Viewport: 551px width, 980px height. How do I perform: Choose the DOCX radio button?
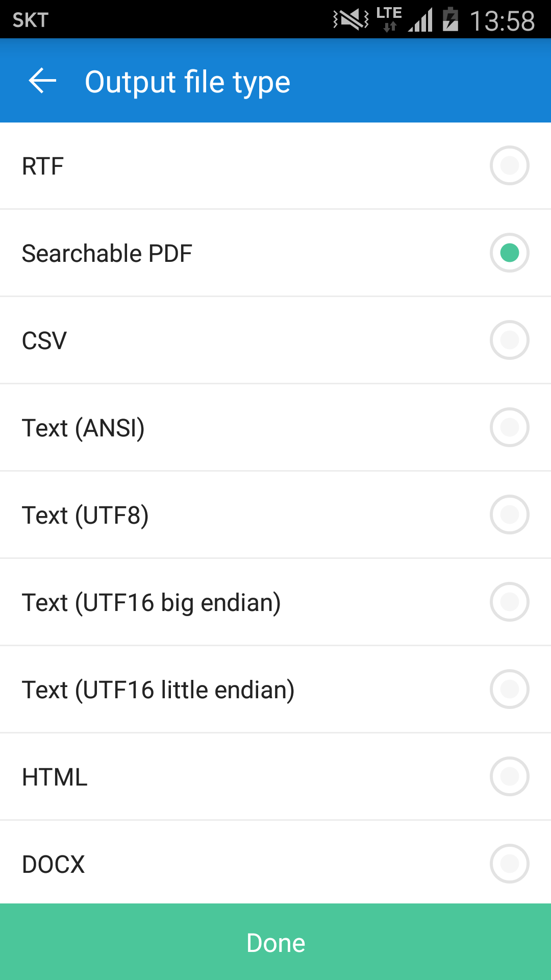point(509,864)
